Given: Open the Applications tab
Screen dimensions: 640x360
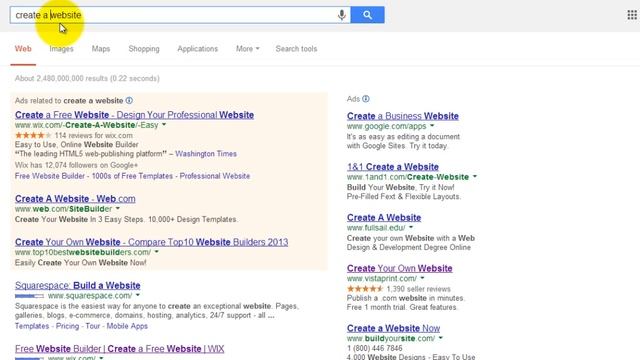Looking at the screenshot, I should click(x=198, y=49).
